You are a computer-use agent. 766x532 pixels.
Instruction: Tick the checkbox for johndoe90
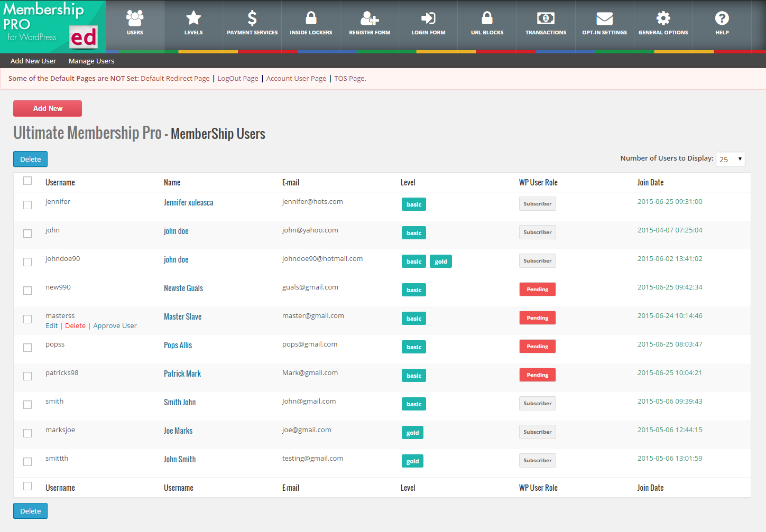point(27,262)
